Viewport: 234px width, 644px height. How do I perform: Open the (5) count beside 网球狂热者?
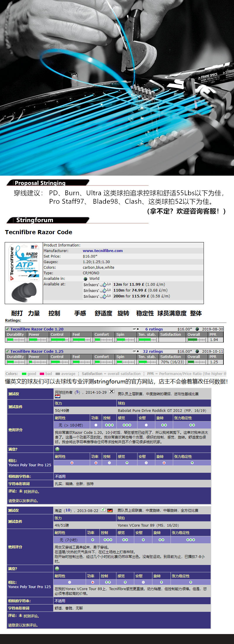pos(77,392)
